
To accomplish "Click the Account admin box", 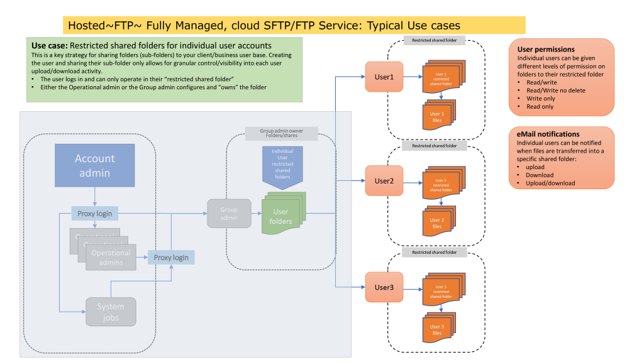I will (95, 165).
